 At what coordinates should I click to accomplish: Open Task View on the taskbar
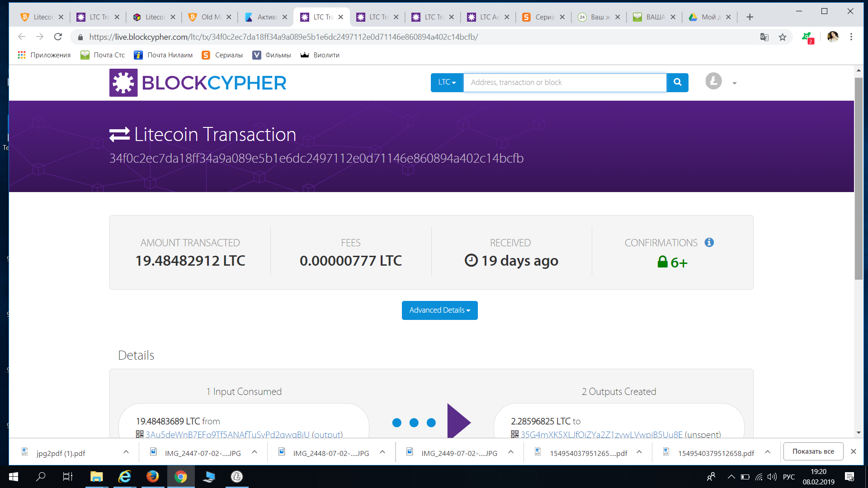(67, 476)
